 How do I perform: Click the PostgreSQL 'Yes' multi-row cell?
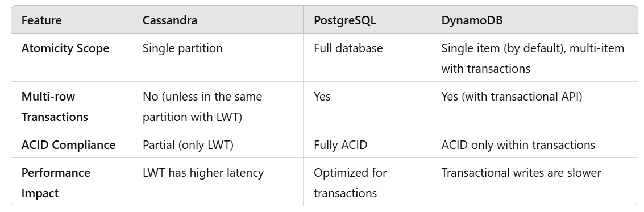pyautogui.click(x=322, y=97)
